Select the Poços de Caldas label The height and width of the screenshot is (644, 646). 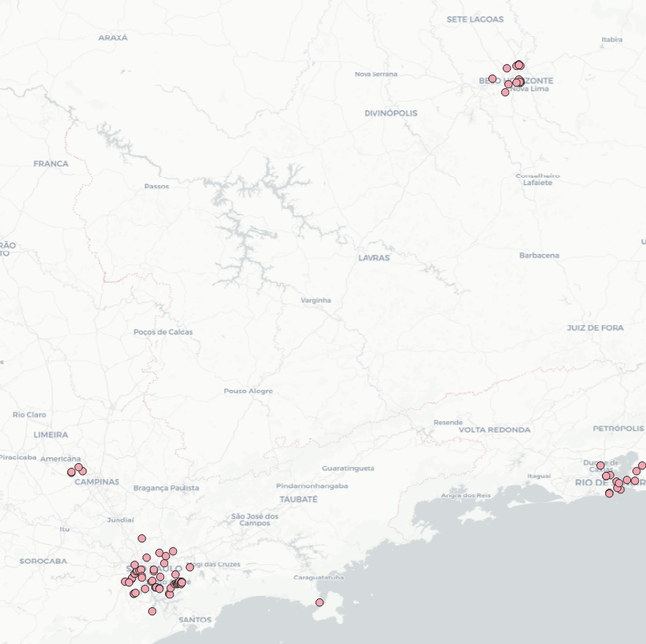click(163, 332)
